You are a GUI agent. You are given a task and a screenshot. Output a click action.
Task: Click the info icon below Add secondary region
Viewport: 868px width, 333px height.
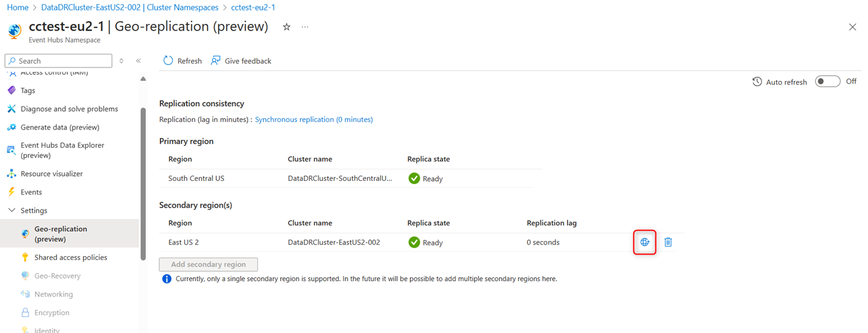167,278
